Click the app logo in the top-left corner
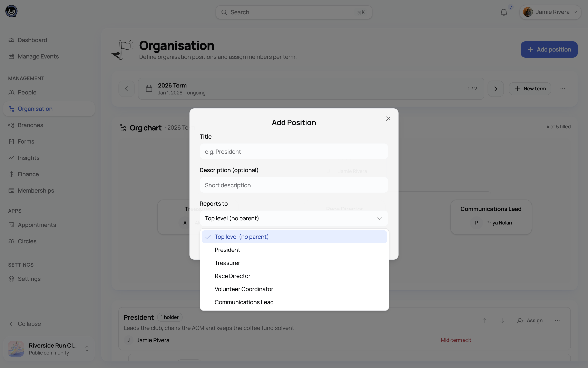This screenshot has width=588, height=368. [11, 11]
